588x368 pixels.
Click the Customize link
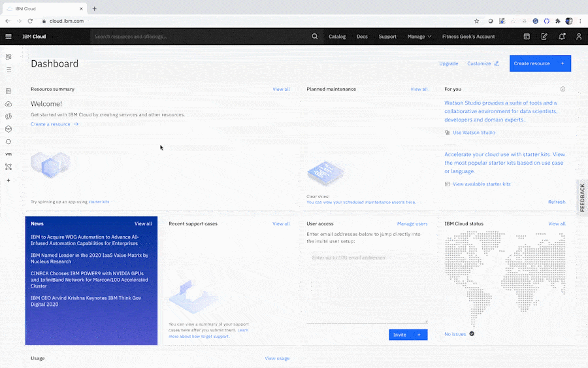point(479,63)
